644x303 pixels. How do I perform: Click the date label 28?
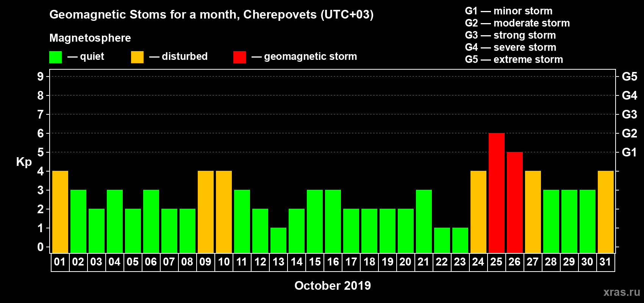551,262
